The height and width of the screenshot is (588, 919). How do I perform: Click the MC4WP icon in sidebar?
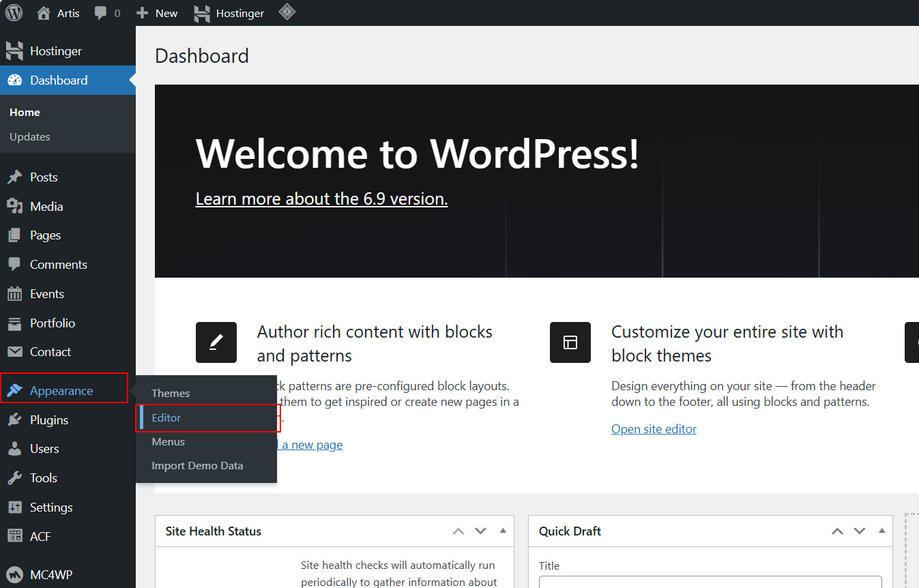(x=14, y=574)
